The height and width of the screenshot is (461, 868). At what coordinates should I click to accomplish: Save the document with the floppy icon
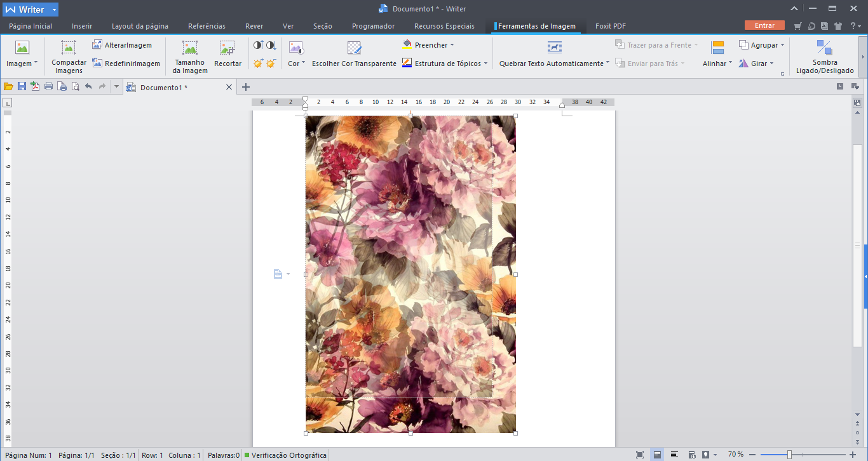(22, 87)
